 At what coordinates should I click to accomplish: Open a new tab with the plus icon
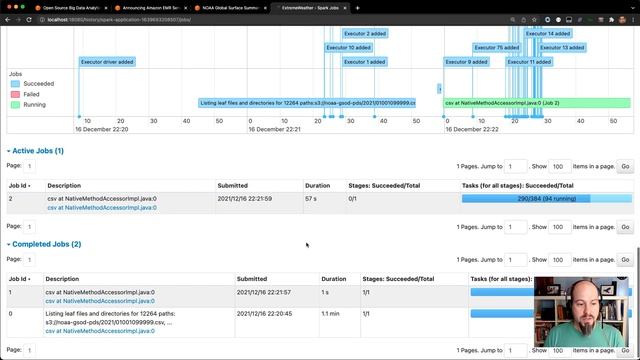click(x=358, y=8)
